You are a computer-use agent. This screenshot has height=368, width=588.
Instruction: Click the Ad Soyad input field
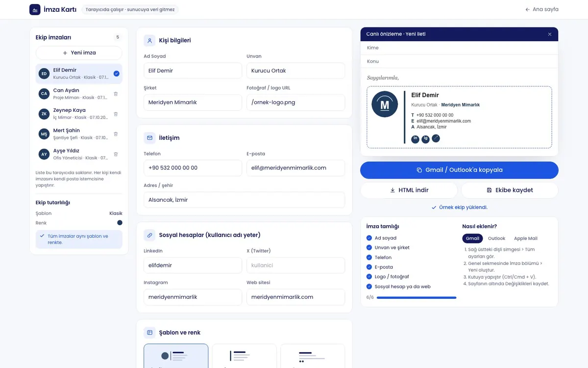(193, 71)
